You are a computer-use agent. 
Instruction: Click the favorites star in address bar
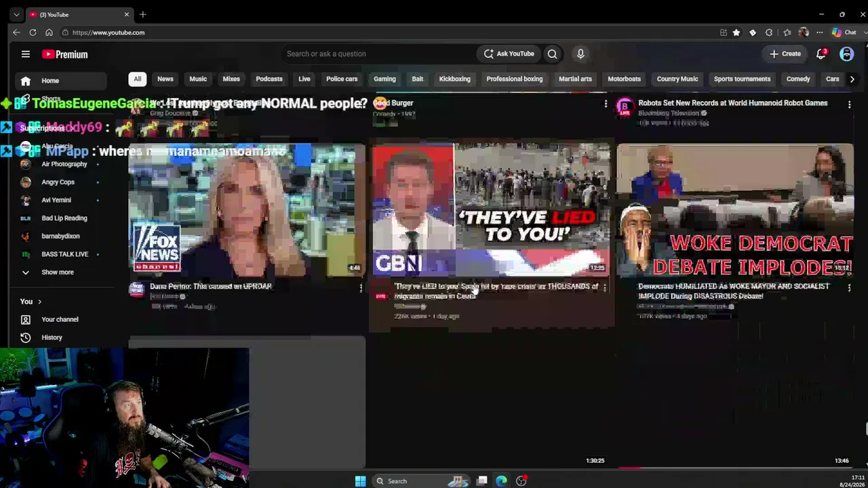tap(736, 33)
